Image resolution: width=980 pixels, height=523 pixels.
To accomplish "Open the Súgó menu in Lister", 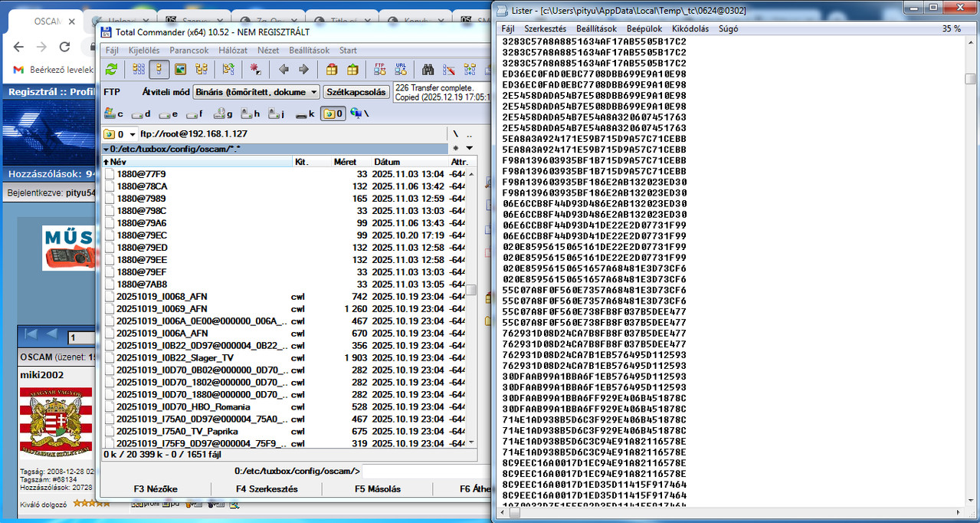I will coord(728,28).
